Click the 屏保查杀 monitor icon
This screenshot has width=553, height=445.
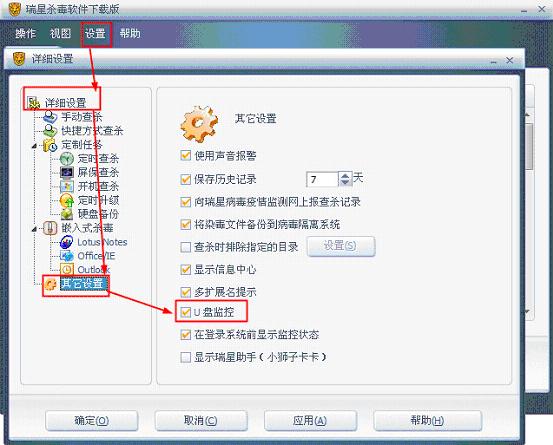67,172
